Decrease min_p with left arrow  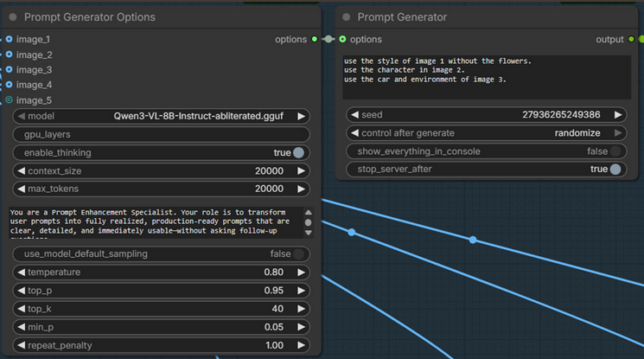[x=22, y=327]
